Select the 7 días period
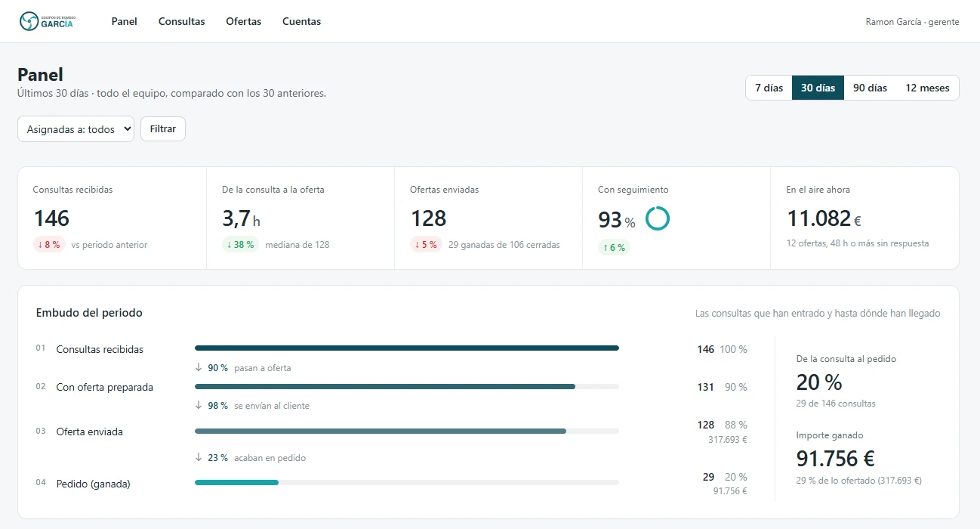Image resolution: width=980 pixels, height=529 pixels. [x=769, y=88]
